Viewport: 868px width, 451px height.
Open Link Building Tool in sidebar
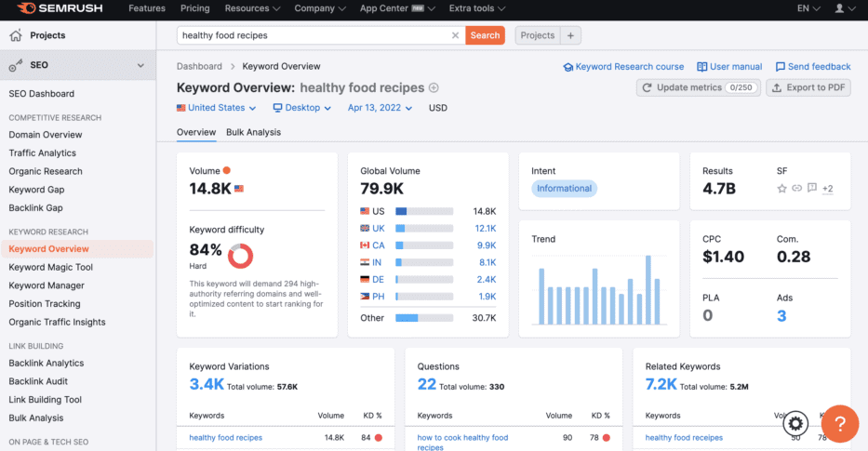pyautogui.click(x=45, y=400)
